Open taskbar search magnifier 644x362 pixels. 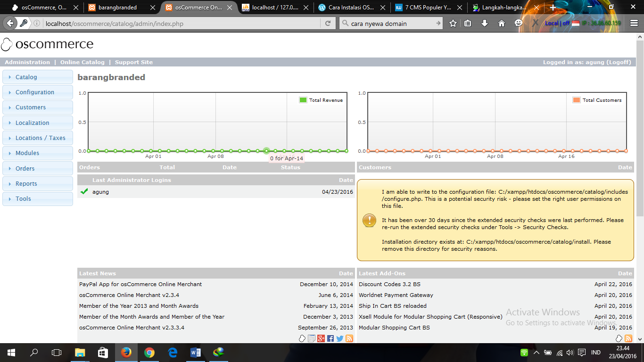tap(34, 352)
